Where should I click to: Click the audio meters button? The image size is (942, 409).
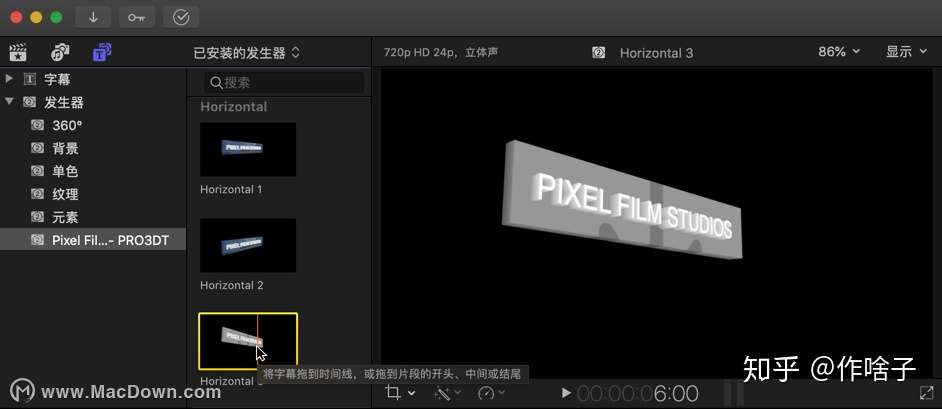(x=734, y=394)
